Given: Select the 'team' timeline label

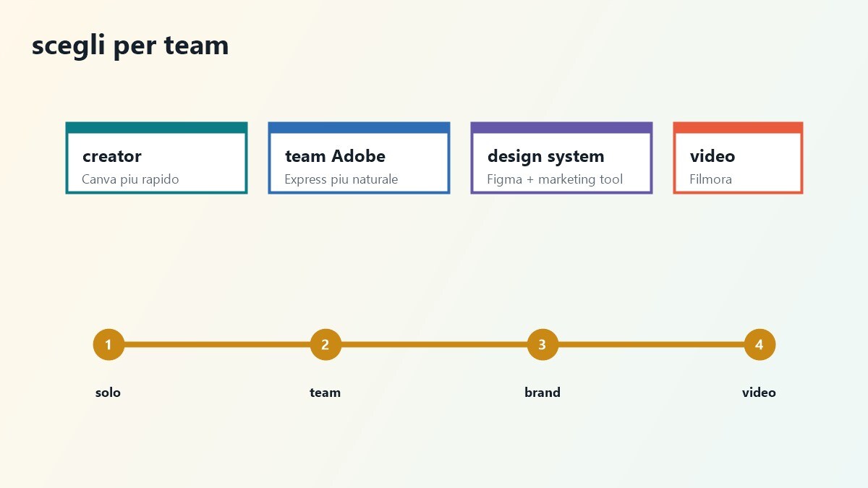Looking at the screenshot, I should coord(325,393).
